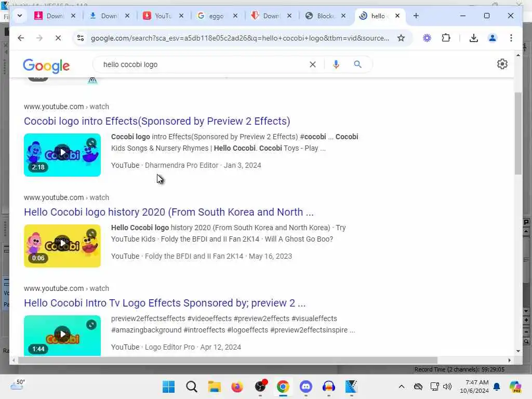Image resolution: width=532 pixels, height=399 pixels.
Task: Switch to the Google 'eggo' tab
Action: click(x=217, y=16)
